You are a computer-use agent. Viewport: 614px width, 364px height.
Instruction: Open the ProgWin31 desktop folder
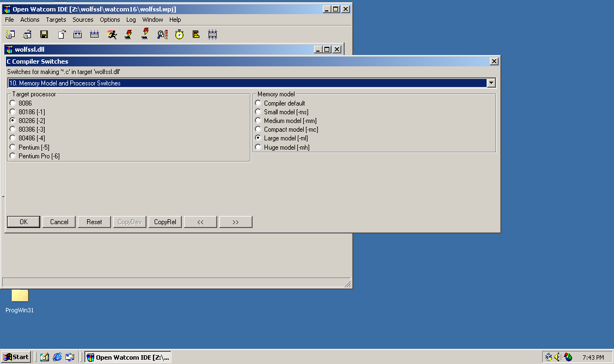coord(20,301)
